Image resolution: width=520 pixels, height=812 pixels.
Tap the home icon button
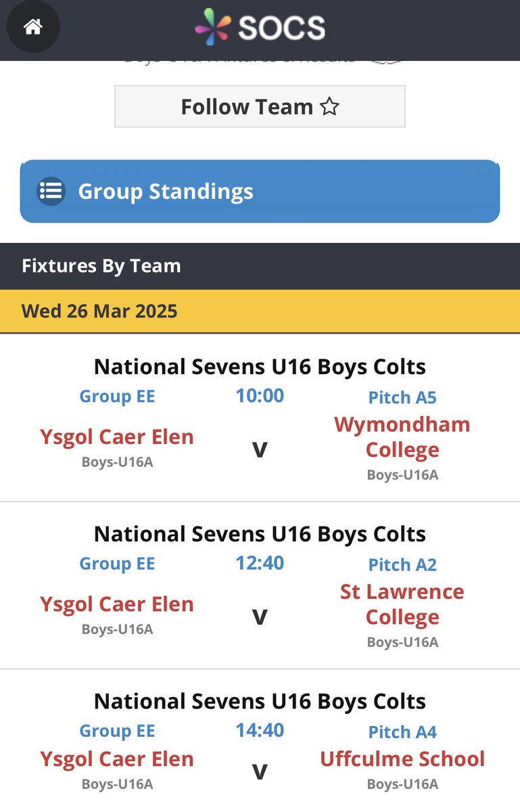[x=32, y=28]
